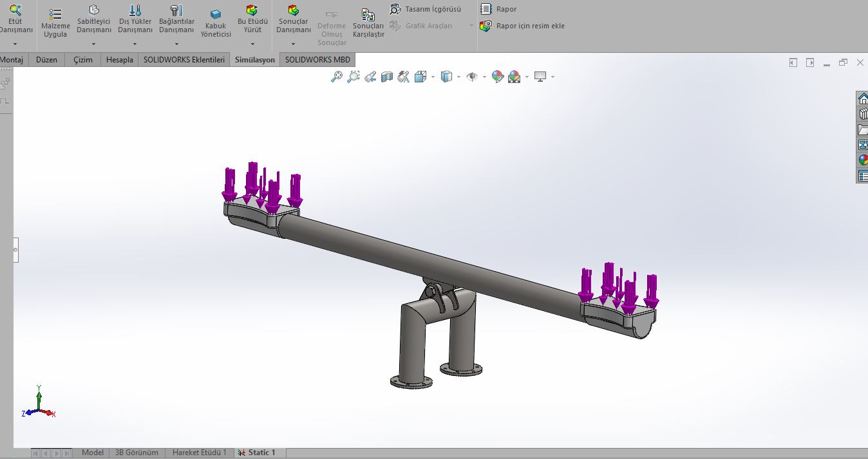Click Edit Appearance color ball icon
Viewport: 868px width, 459px height.
(x=497, y=77)
